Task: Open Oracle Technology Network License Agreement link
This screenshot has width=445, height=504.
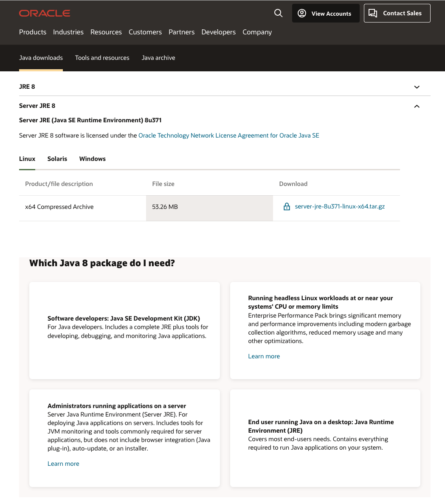Action: (x=228, y=135)
